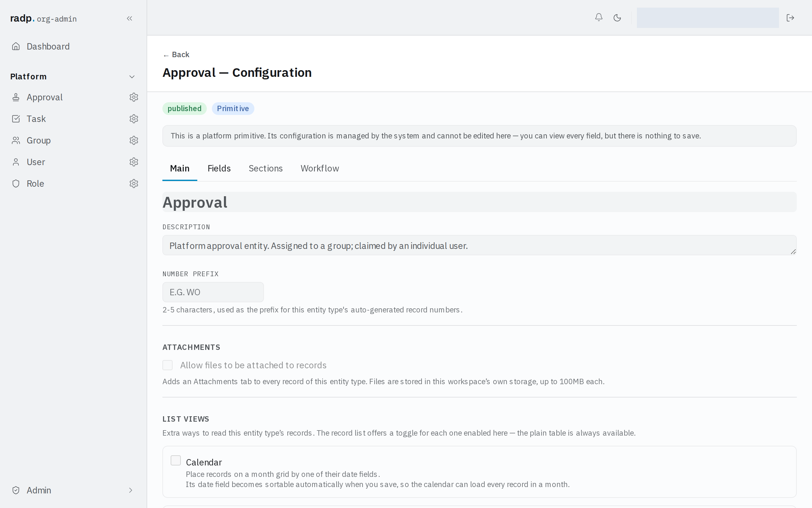Click the Approval stamp icon
The width and height of the screenshot is (812, 508).
pyautogui.click(x=16, y=97)
